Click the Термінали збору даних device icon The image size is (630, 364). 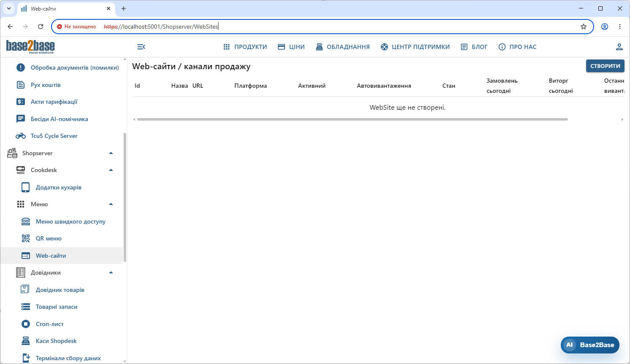tap(26, 358)
